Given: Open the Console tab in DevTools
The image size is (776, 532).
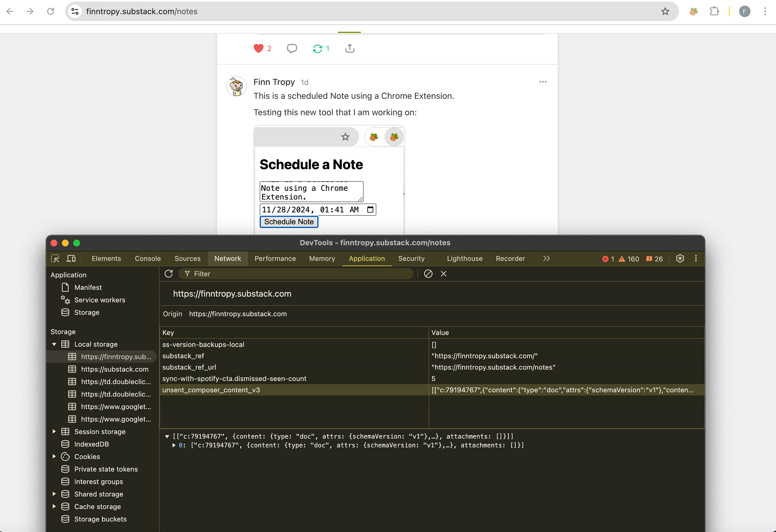Looking at the screenshot, I should point(147,258).
